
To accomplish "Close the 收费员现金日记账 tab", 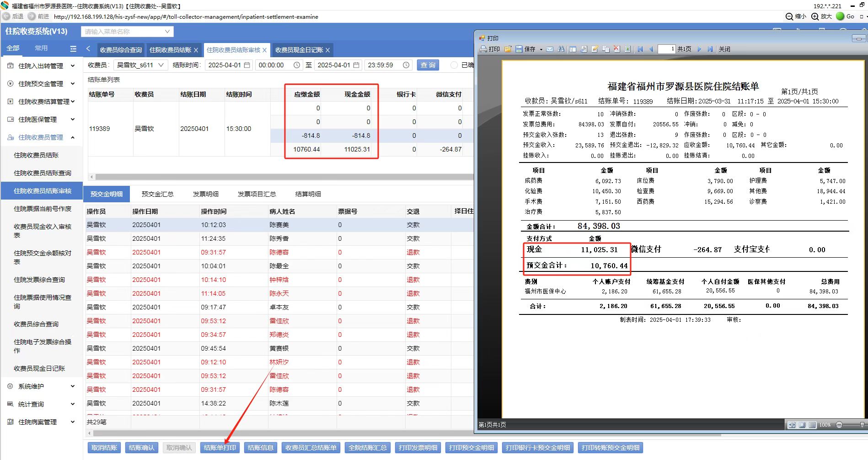I will 327,50.
